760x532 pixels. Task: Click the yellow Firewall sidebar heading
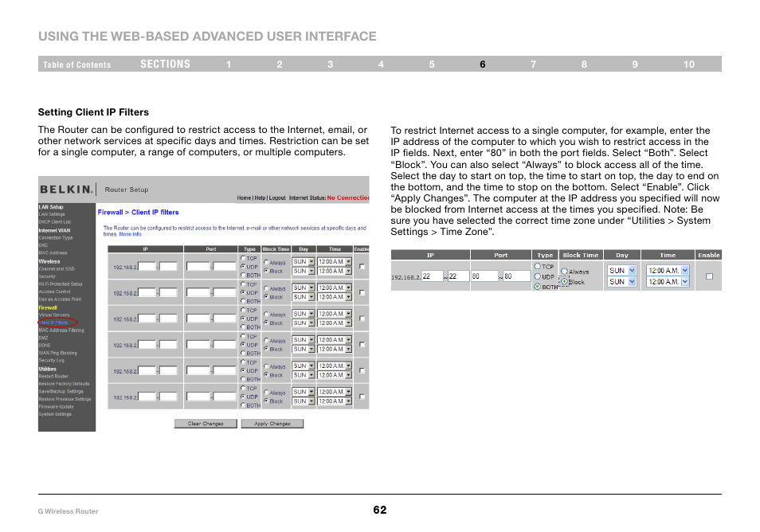point(48,307)
